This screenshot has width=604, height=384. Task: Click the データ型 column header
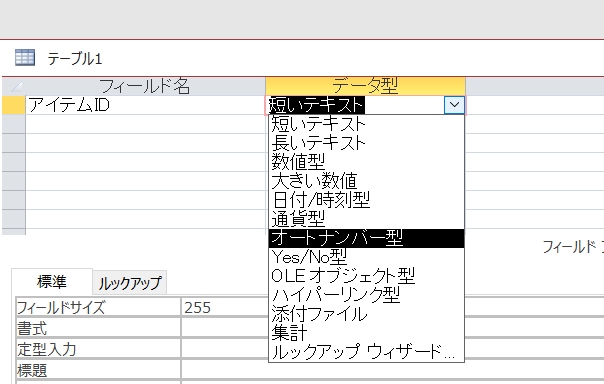(x=365, y=86)
